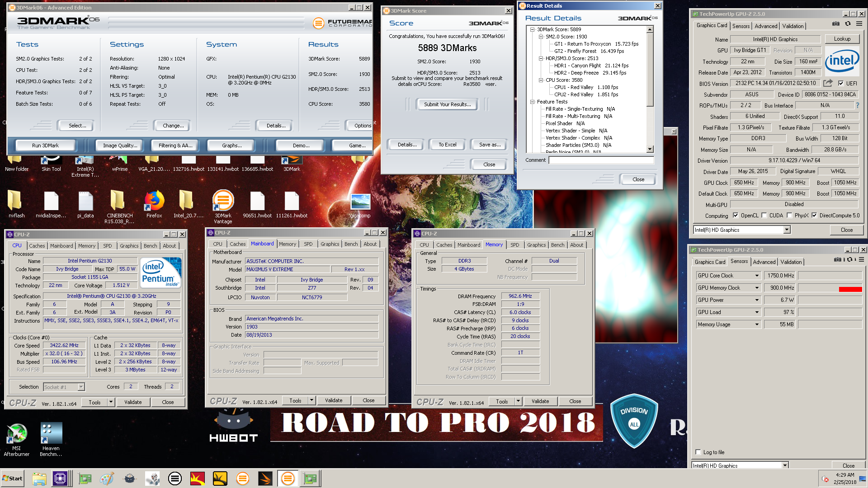
Task: Click the Run 3DMark button
Action: [45, 145]
